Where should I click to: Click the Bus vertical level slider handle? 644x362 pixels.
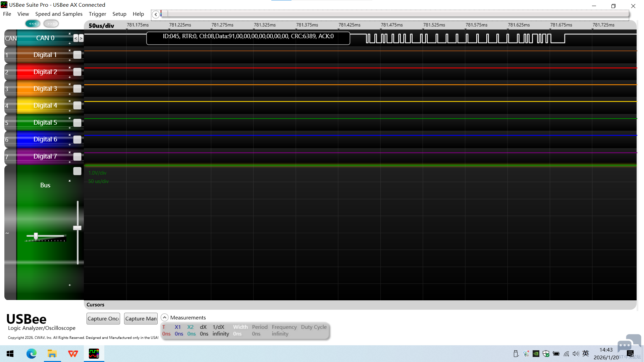[77, 228]
